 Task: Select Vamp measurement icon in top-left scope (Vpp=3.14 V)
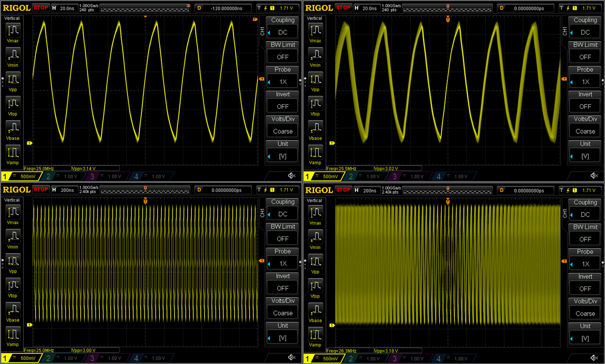pyautogui.click(x=13, y=152)
